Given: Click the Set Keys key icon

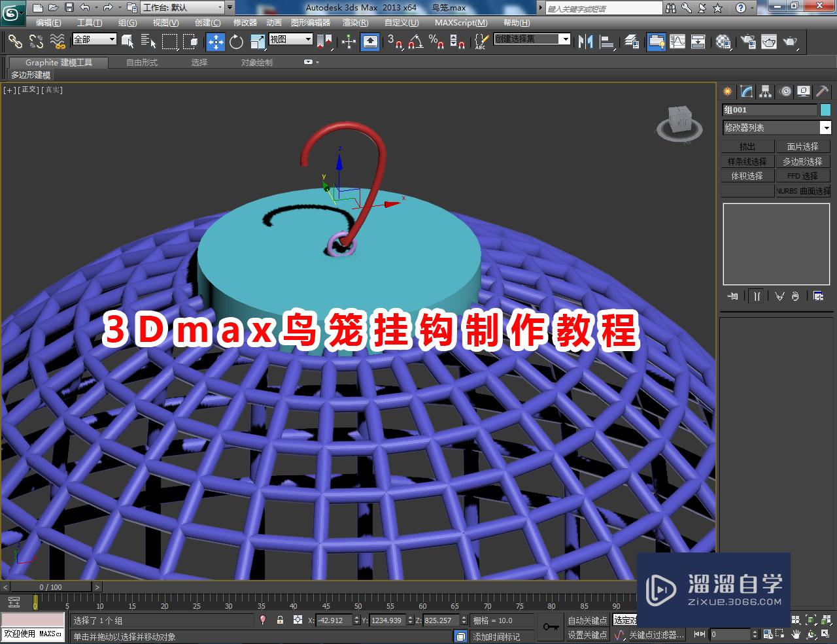Looking at the screenshot, I should point(551,627).
